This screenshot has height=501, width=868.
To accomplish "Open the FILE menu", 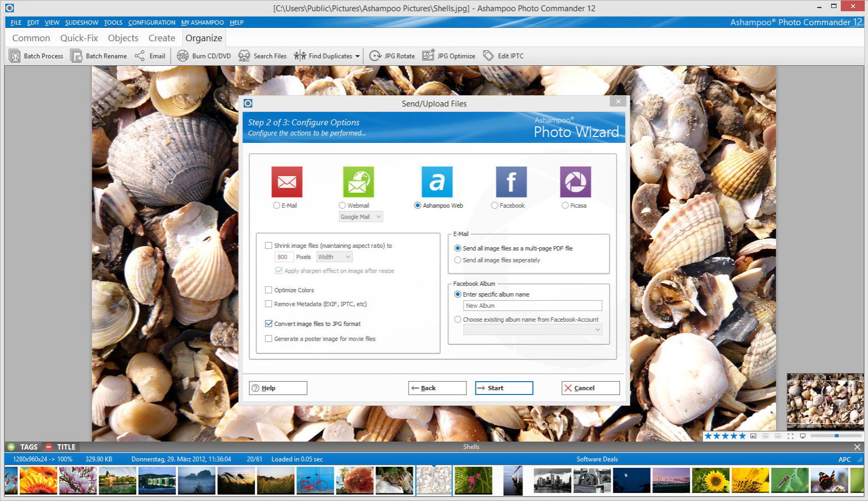I will pos(16,22).
